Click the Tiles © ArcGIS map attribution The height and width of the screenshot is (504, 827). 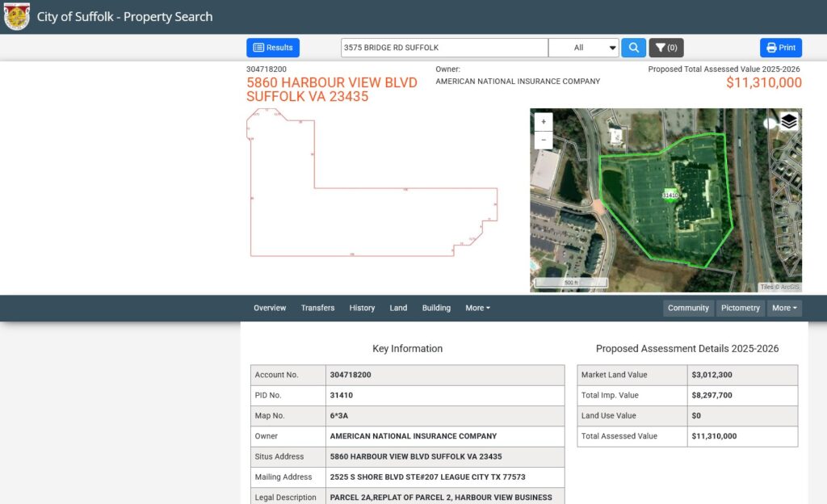(x=779, y=287)
